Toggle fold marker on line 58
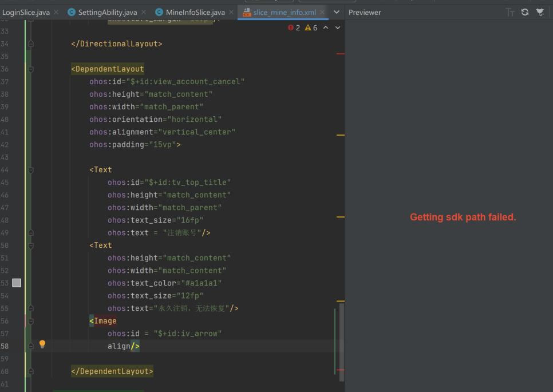The image size is (553, 392). point(31,346)
